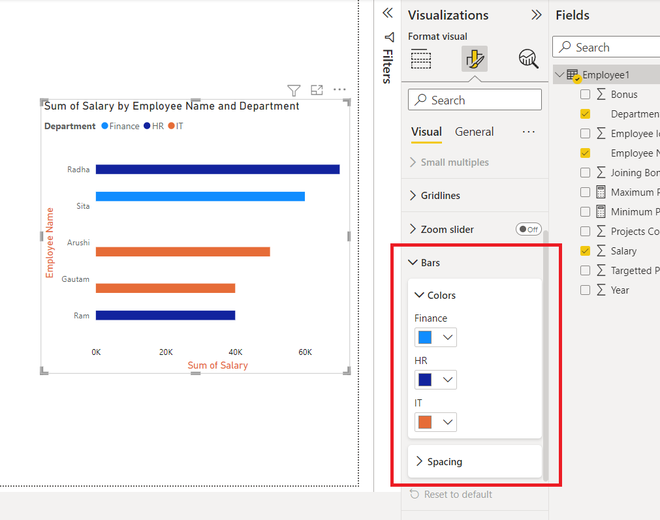The height and width of the screenshot is (520, 660).
Task: Click the Finance blue color swatch
Action: click(425, 337)
